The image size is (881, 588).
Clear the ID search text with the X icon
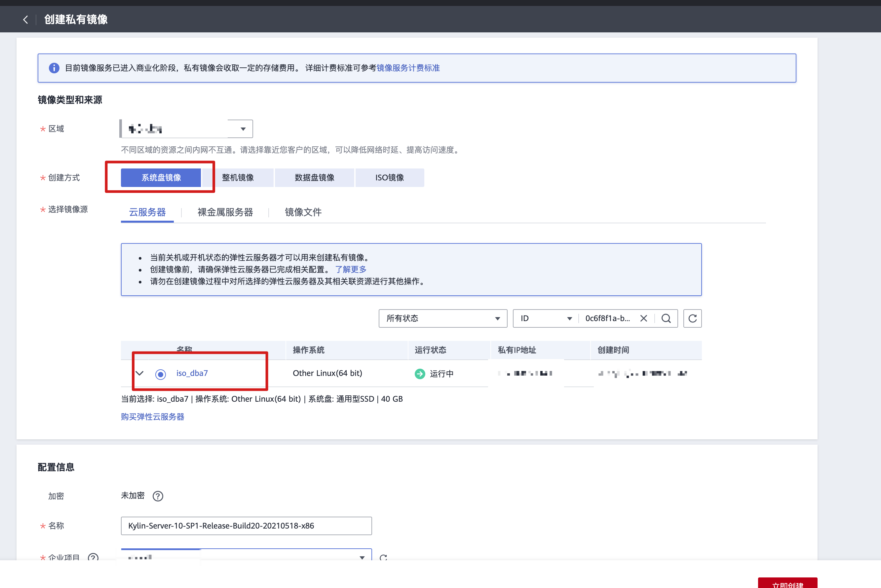click(644, 318)
